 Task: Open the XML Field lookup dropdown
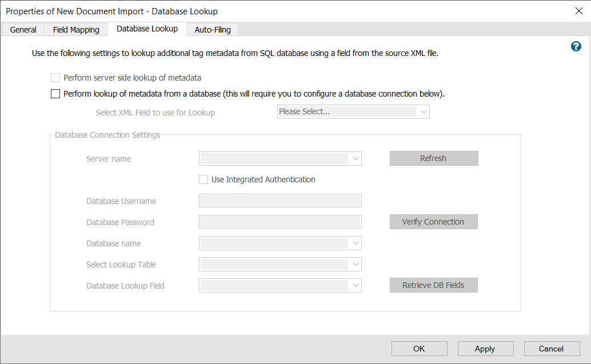[x=424, y=111]
